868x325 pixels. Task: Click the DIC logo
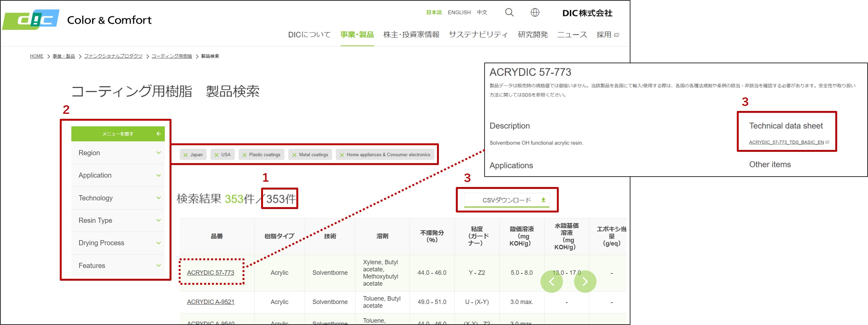[31, 19]
